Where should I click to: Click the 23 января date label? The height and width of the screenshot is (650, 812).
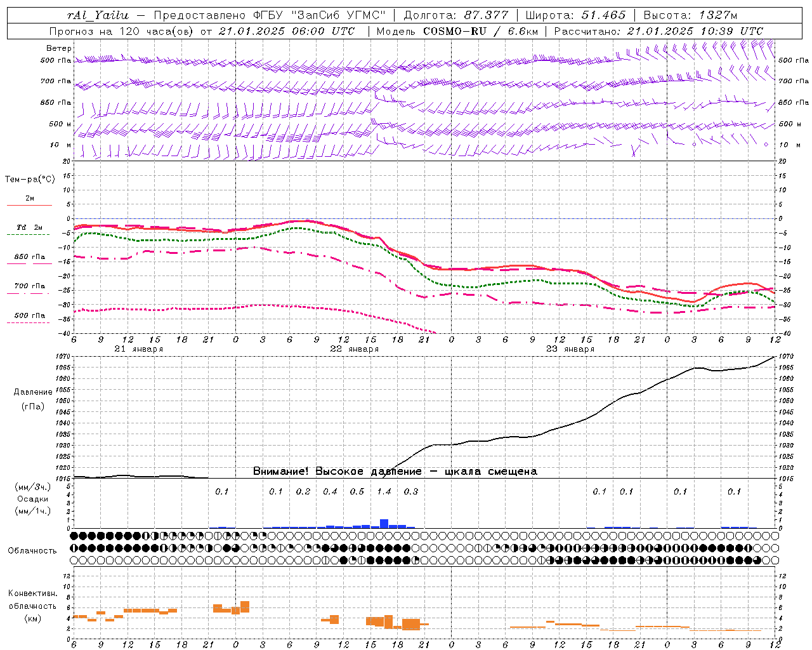click(x=570, y=349)
